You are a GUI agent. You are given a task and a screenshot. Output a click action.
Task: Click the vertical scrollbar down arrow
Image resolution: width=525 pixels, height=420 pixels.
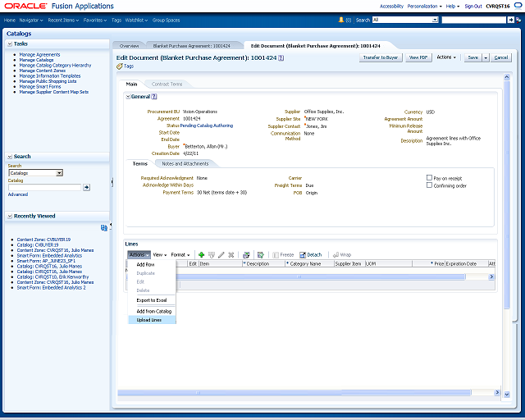point(507,395)
